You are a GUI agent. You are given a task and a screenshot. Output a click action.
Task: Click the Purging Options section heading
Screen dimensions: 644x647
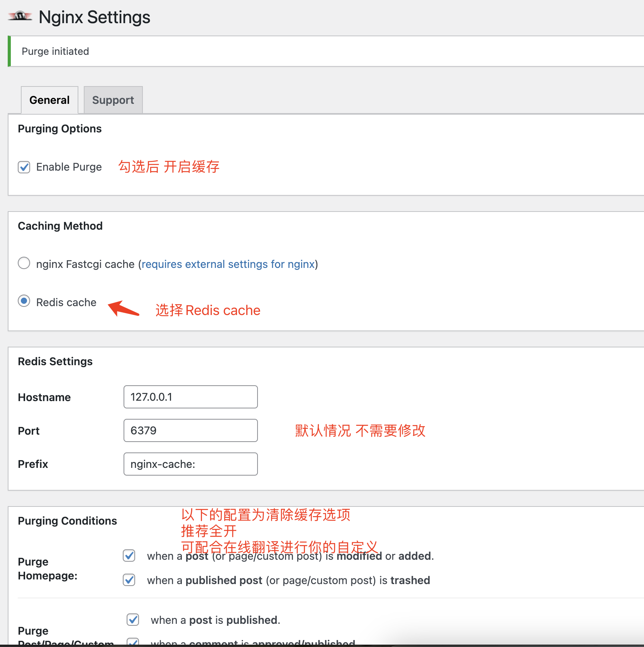point(60,129)
